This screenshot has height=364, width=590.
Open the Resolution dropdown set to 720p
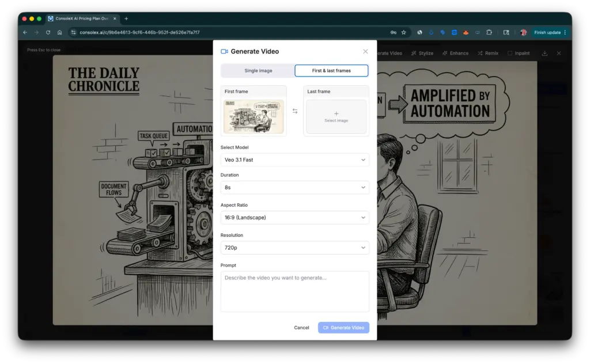[294, 247]
